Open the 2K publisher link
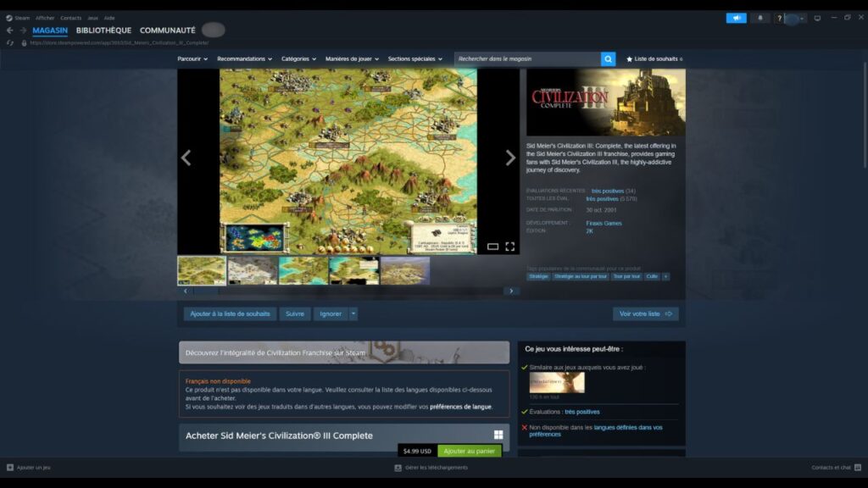Image resolution: width=868 pixels, height=488 pixels. (590, 231)
